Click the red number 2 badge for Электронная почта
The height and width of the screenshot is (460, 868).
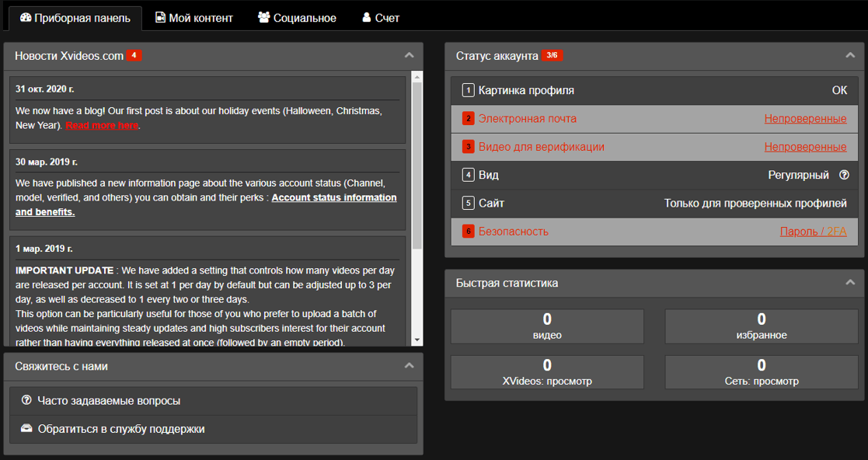pyautogui.click(x=469, y=118)
